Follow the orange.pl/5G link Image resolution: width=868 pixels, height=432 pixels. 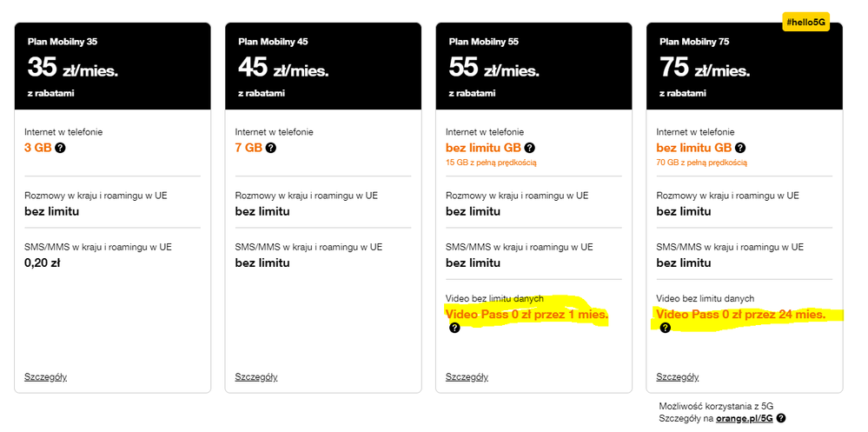744,418
